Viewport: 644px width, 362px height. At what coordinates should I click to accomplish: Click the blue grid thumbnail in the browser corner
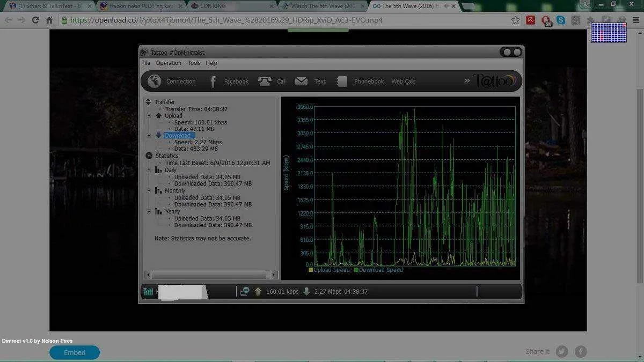pos(609,33)
